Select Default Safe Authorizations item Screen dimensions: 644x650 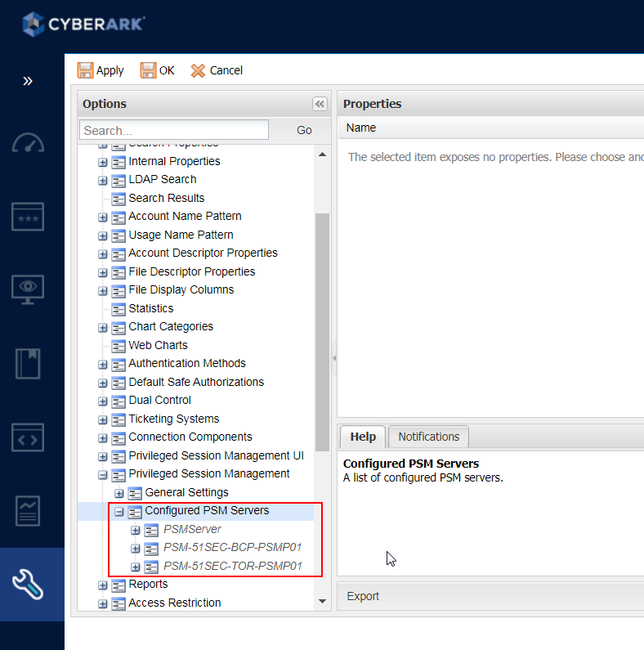(196, 382)
